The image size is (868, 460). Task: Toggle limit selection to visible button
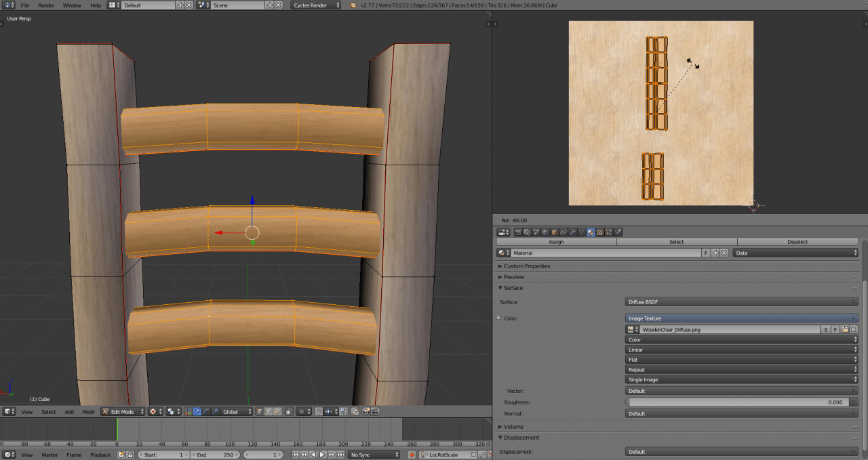(290, 411)
